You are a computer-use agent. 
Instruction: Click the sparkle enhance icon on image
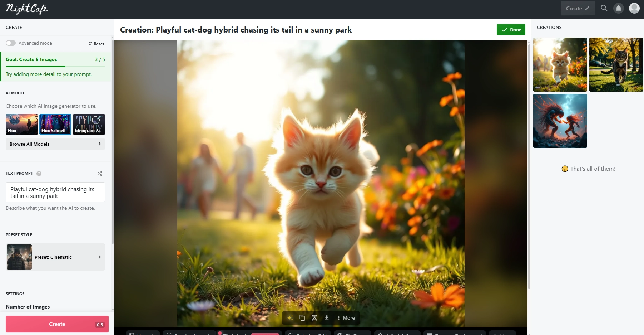[x=290, y=318]
